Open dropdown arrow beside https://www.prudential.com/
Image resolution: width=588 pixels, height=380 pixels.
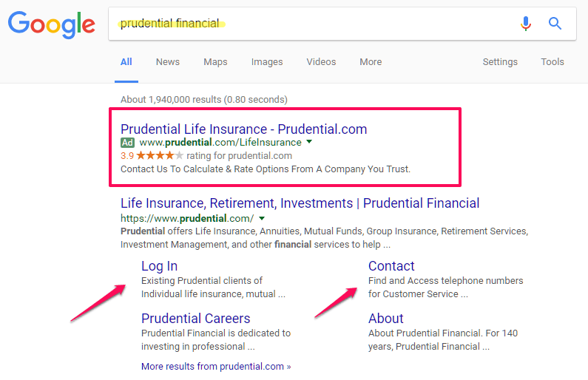262,218
